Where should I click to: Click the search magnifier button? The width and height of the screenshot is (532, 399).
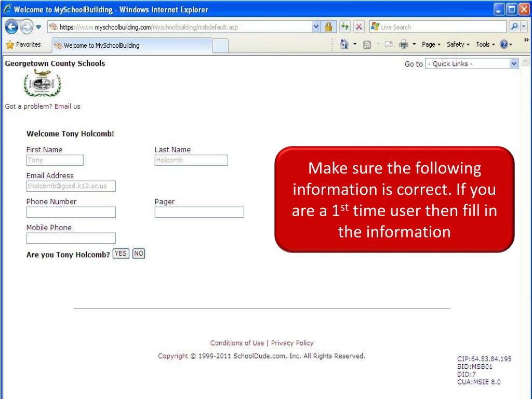click(514, 27)
